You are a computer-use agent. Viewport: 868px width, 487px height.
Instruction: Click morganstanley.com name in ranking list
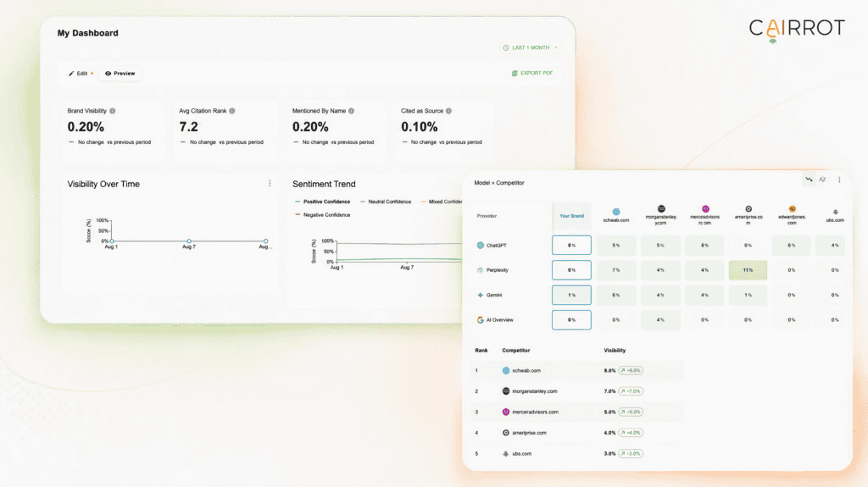[x=535, y=391]
